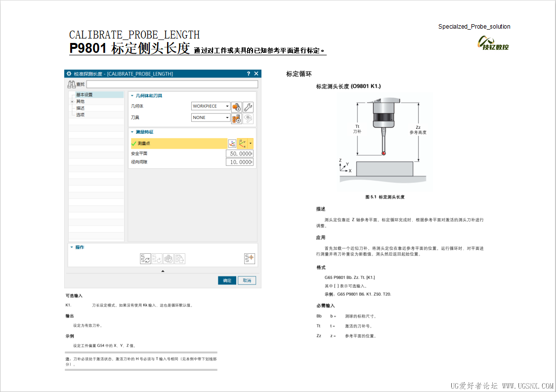The height and width of the screenshot is (392, 556).
Task: Click the 查找 search input field
Action: 172,84
